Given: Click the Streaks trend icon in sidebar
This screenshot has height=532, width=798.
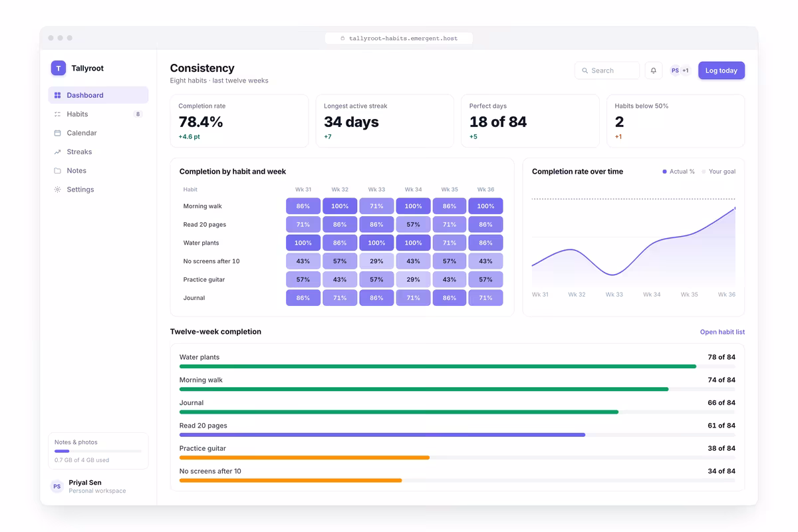Looking at the screenshot, I should (57, 152).
